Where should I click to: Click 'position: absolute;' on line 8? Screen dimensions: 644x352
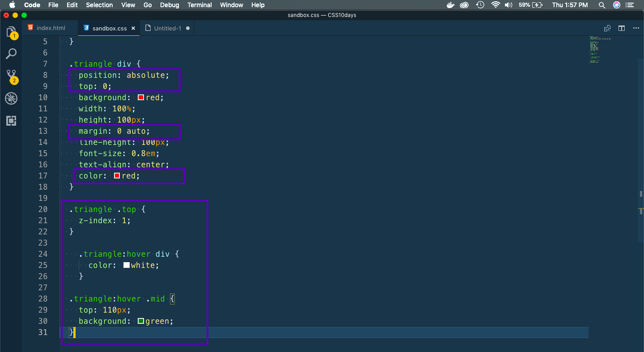point(124,75)
